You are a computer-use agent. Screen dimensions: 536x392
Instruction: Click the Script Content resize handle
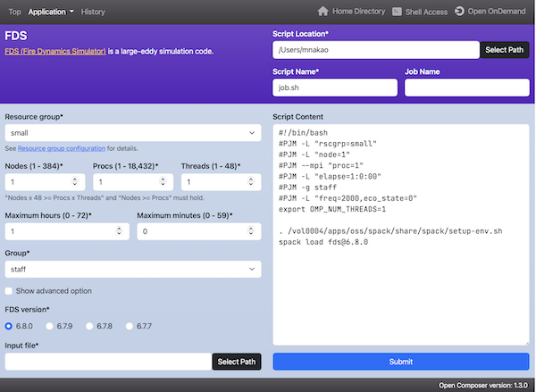(x=526, y=343)
